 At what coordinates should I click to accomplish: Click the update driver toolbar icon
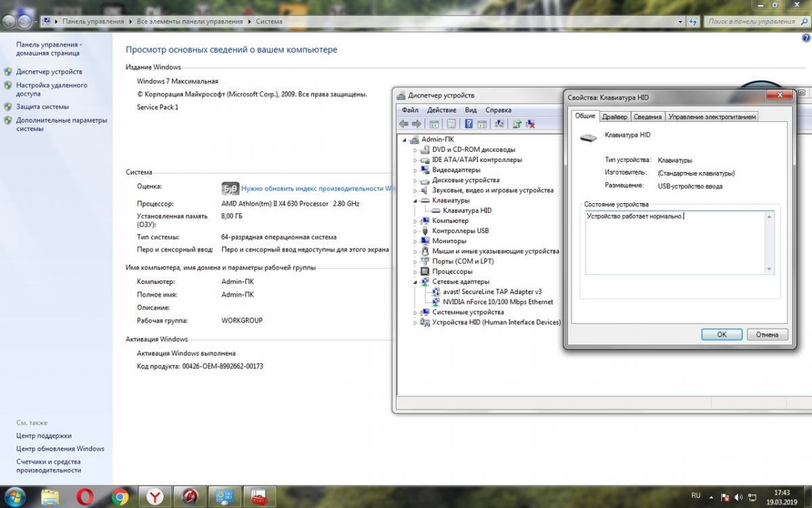click(516, 124)
